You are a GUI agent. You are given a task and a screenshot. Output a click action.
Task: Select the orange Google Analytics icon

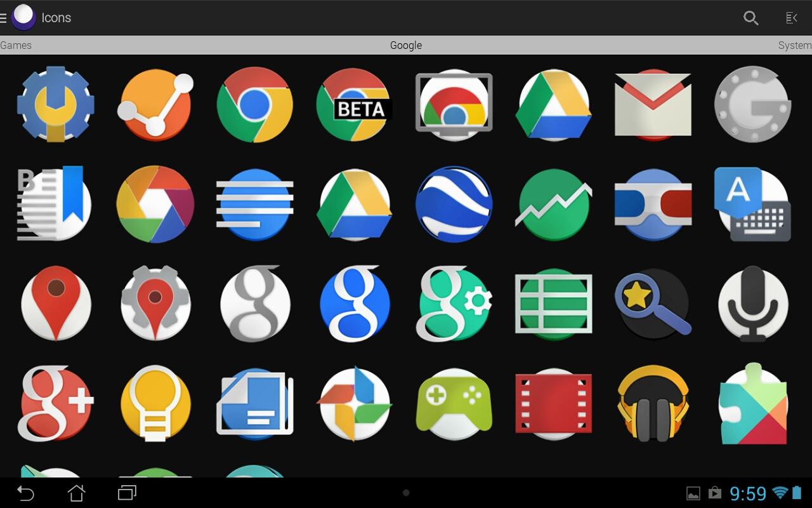[155, 105]
